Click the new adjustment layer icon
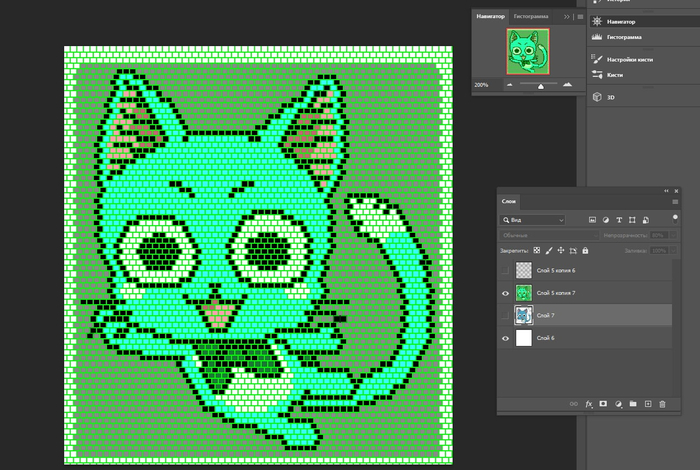The height and width of the screenshot is (470, 700). (x=618, y=403)
